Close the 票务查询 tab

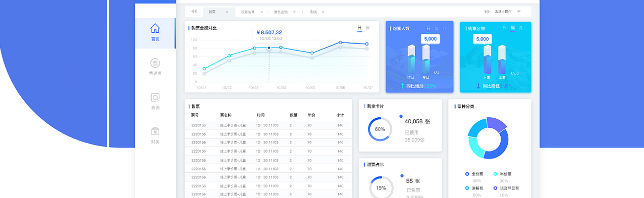[x=294, y=12]
